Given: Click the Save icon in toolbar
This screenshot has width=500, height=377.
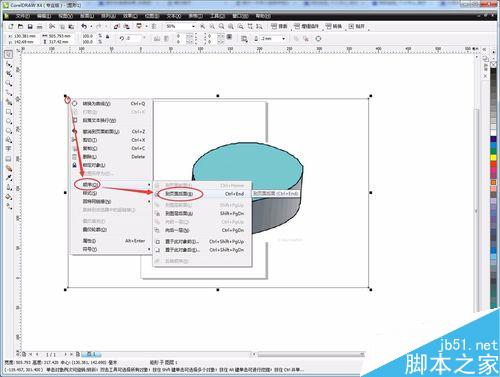Looking at the screenshot, I should tap(30, 26).
